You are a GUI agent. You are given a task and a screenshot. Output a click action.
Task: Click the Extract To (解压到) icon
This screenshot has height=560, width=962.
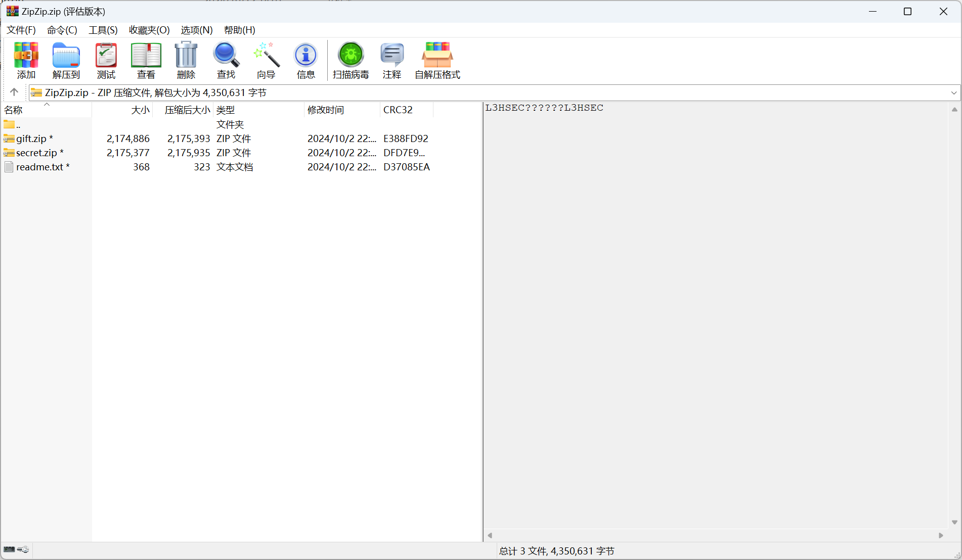pyautogui.click(x=66, y=60)
